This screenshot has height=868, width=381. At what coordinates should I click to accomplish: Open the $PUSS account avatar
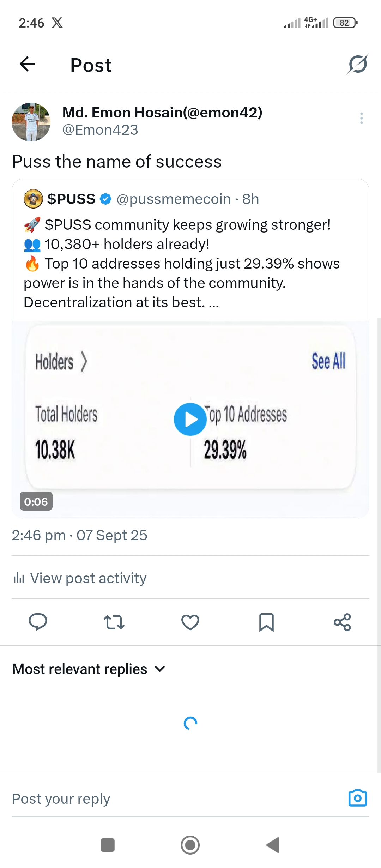[x=33, y=199]
